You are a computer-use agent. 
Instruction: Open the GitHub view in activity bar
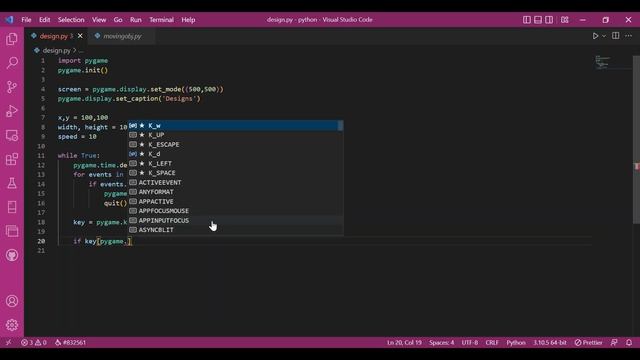[x=12, y=256]
